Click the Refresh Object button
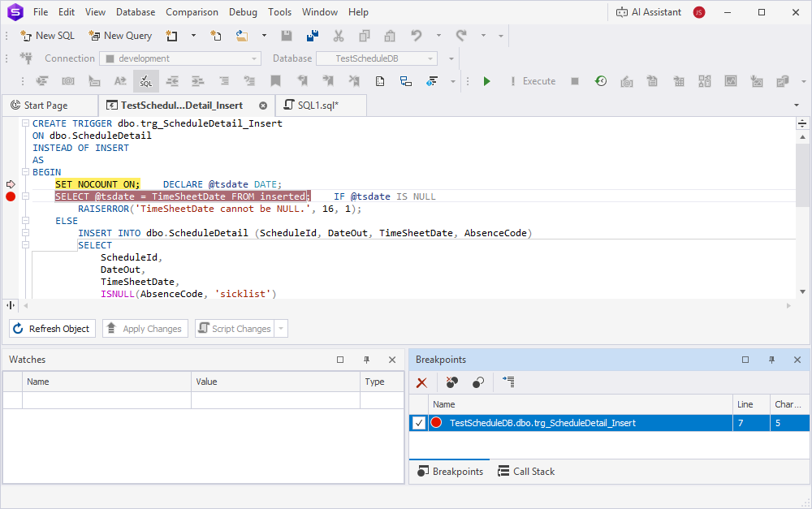Screen dimensions: 812x509 52,329
